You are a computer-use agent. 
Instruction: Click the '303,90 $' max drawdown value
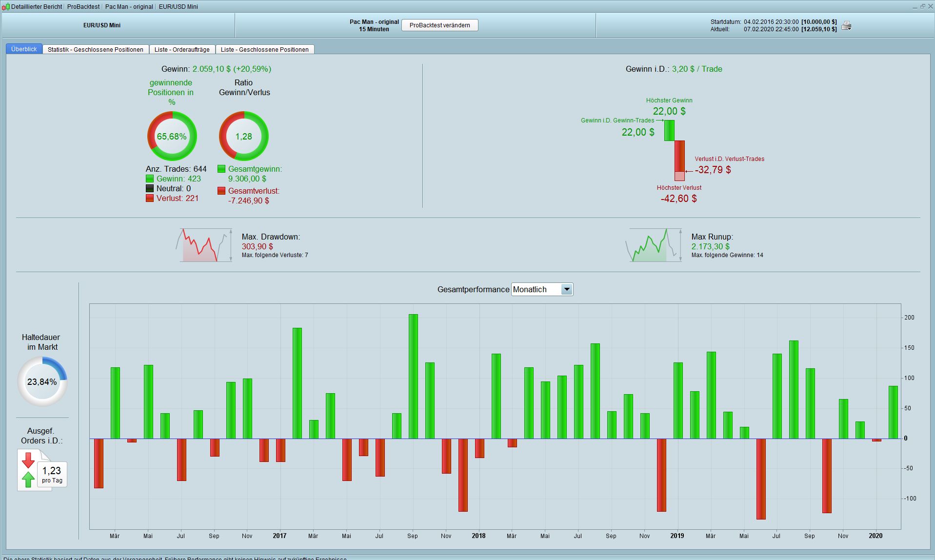click(258, 246)
